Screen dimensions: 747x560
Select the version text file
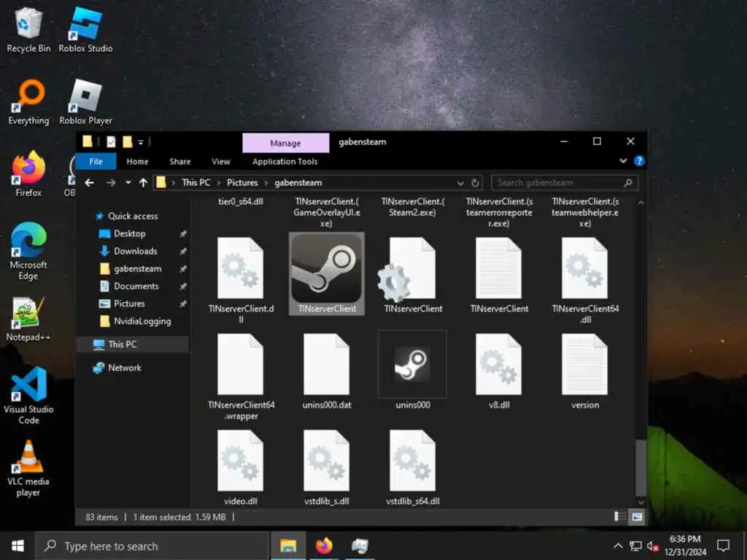[585, 371]
